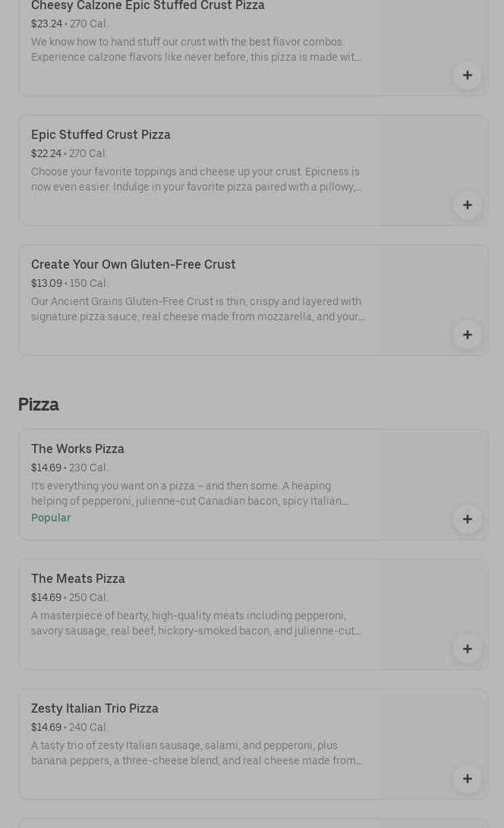Click The Works Pizza description text
The width and height of the screenshot is (504, 828).
coord(190,493)
